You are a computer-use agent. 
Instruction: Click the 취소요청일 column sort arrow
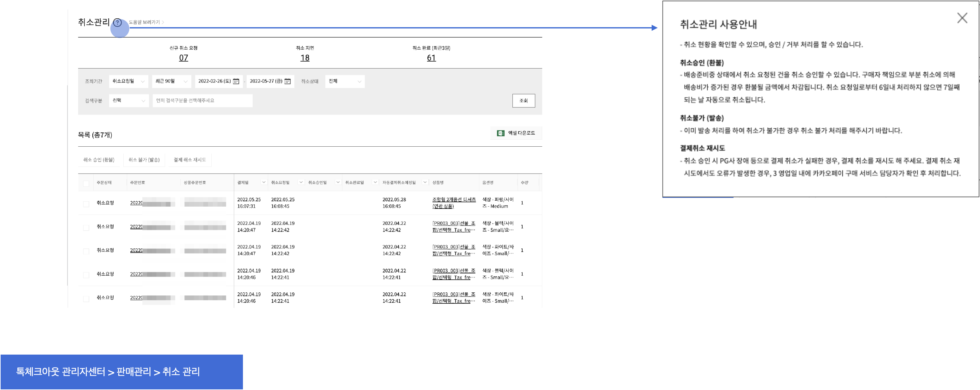coord(301,182)
